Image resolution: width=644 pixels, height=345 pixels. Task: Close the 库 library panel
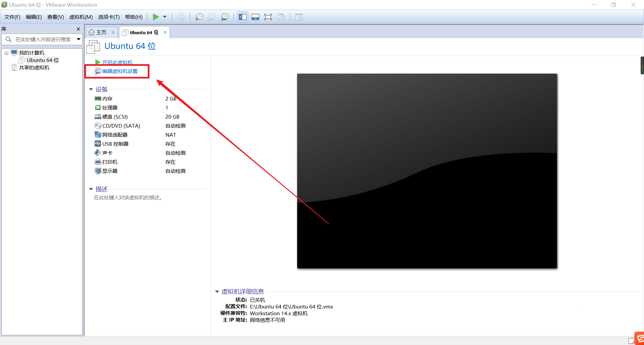78,29
